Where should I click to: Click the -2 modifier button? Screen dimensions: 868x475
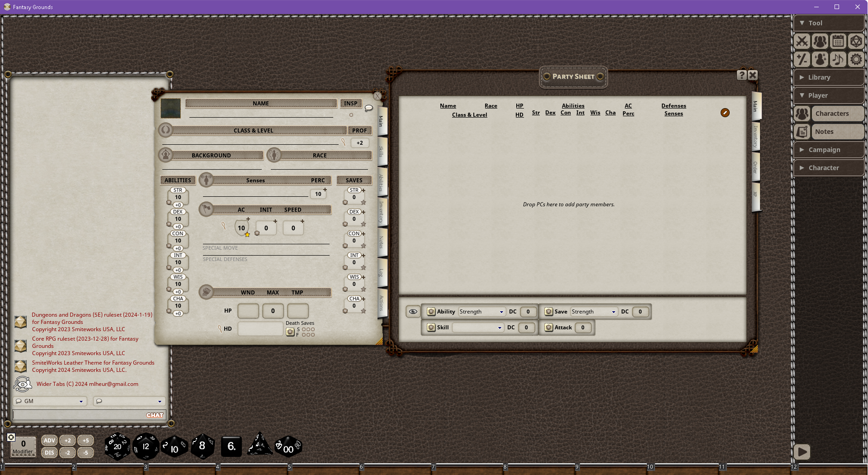coord(67,452)
